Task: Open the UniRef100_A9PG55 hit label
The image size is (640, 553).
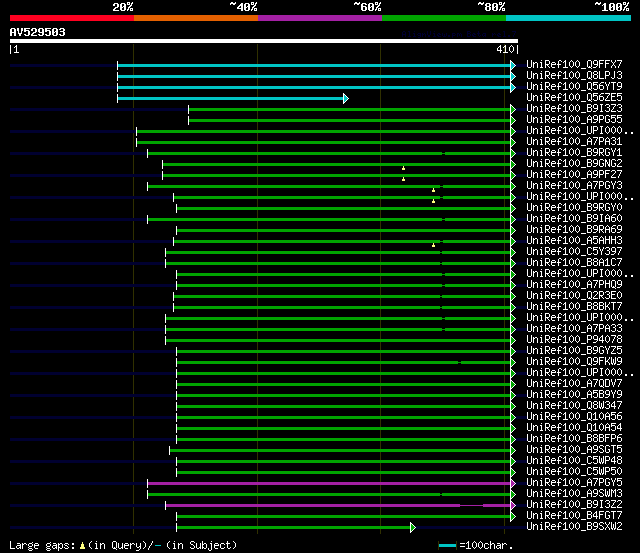Action: (574, 119)
